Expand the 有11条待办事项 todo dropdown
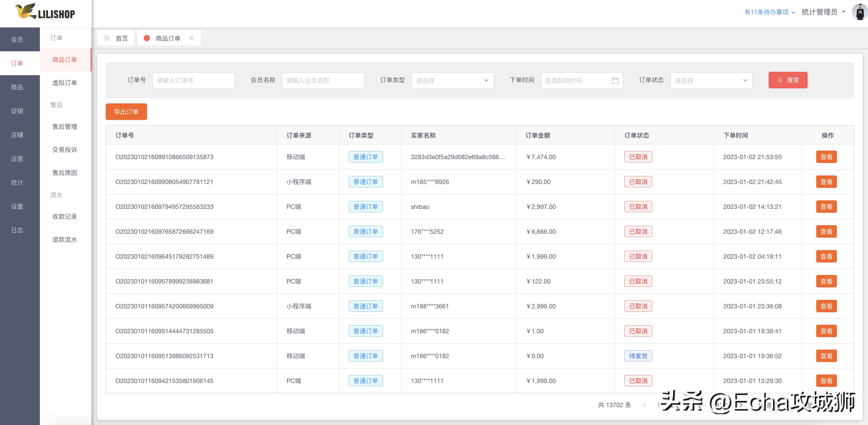Viewport: 868px width, 425px height. pyautogui.click(x=770, y=12)
